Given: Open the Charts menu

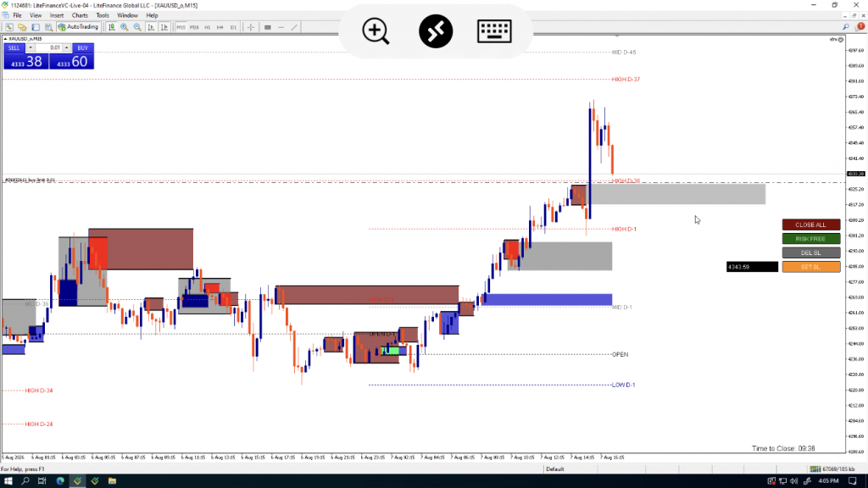Looking at the screenshot, I should [x=80, y=15].
